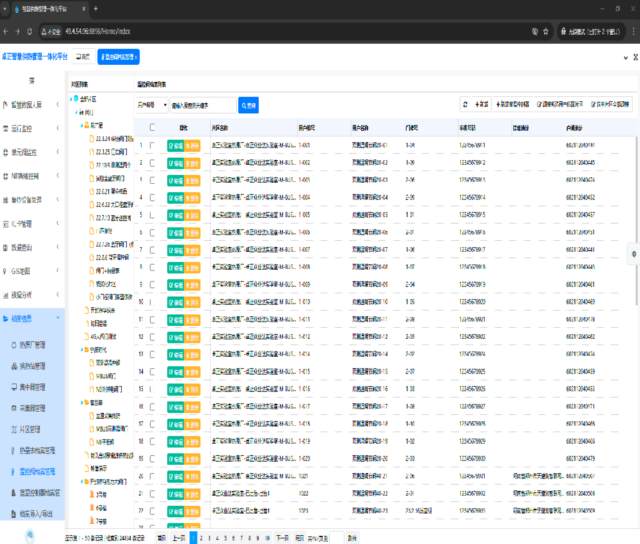Click the blue search (查询) button
The width and height of the screenshot is (640, 544).
248,105
